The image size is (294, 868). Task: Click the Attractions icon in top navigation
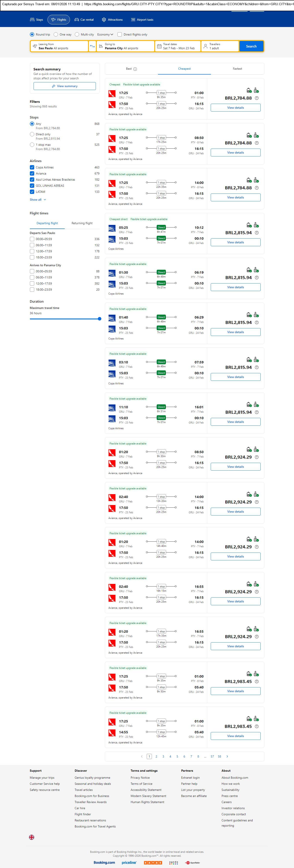pos(104,20)
